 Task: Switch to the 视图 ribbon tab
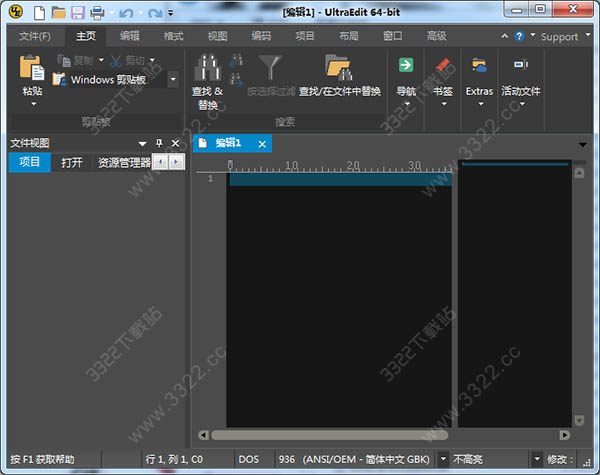tap(217, 36)
